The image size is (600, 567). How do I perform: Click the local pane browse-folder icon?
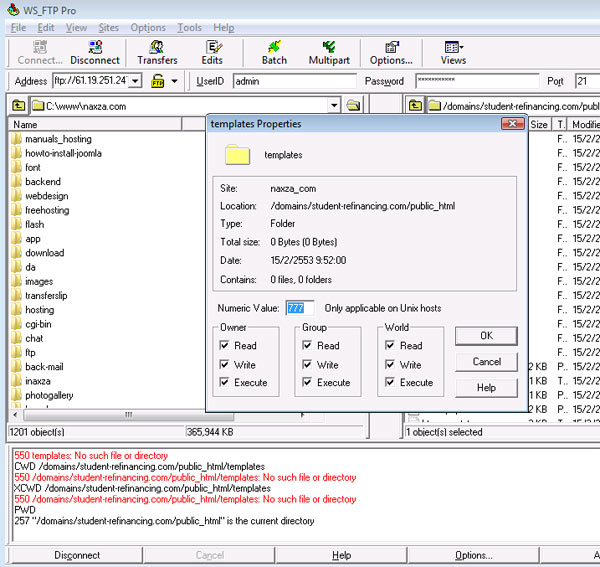(353, 105)
